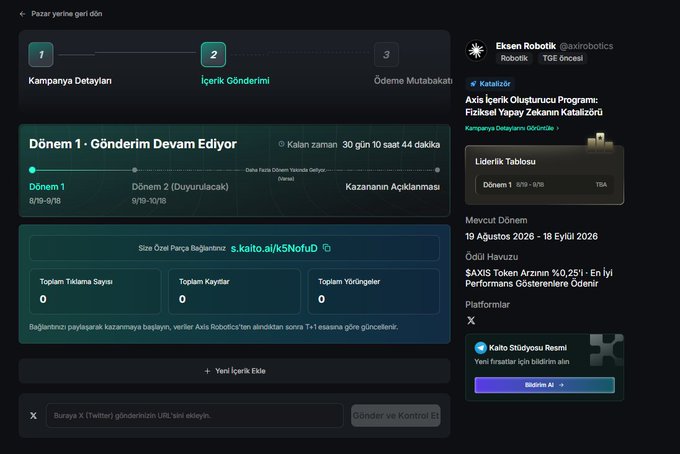
Task: Click the Kazananın Açıklanması timeline end dot
Action: tap(437, 170)
